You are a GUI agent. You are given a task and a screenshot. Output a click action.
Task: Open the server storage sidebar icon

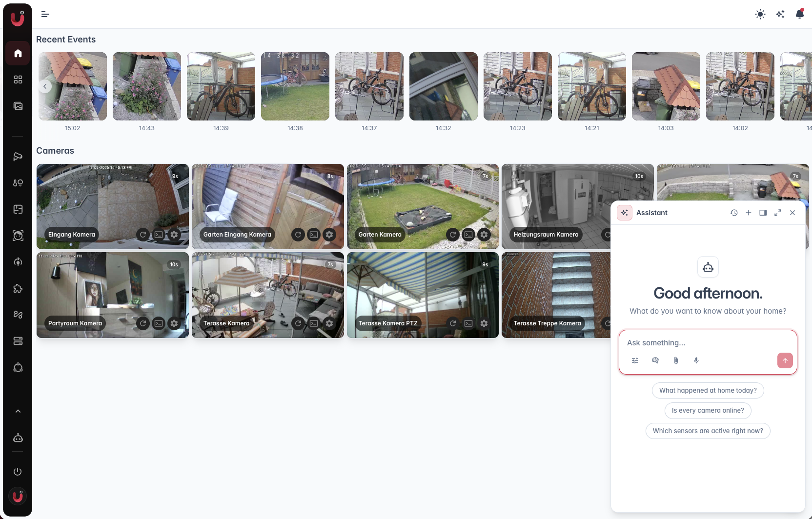(18, 341)
